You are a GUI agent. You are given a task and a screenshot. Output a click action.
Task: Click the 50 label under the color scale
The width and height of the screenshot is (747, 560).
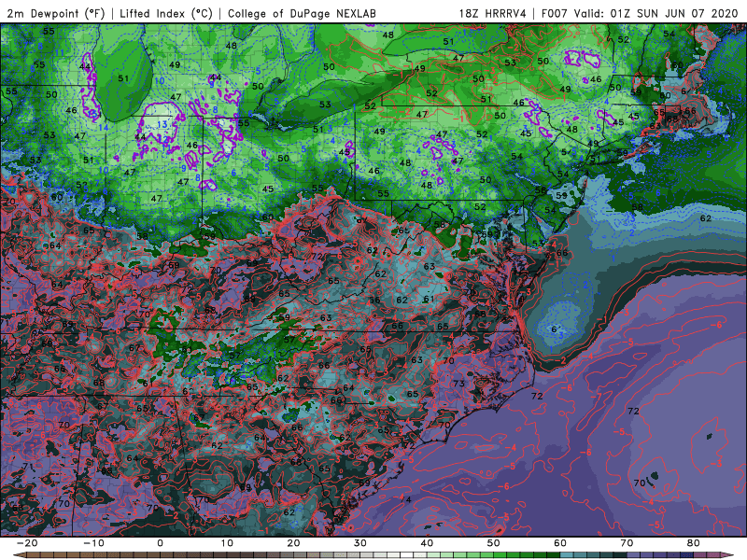pyautogui.click(x=494, y=543)
